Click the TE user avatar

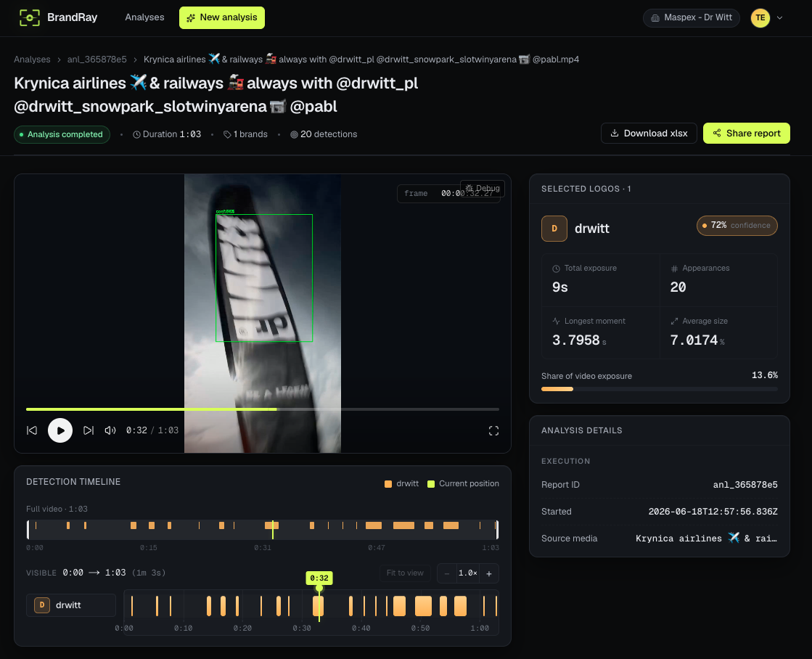pyautogui.click(x=760, y=17)
